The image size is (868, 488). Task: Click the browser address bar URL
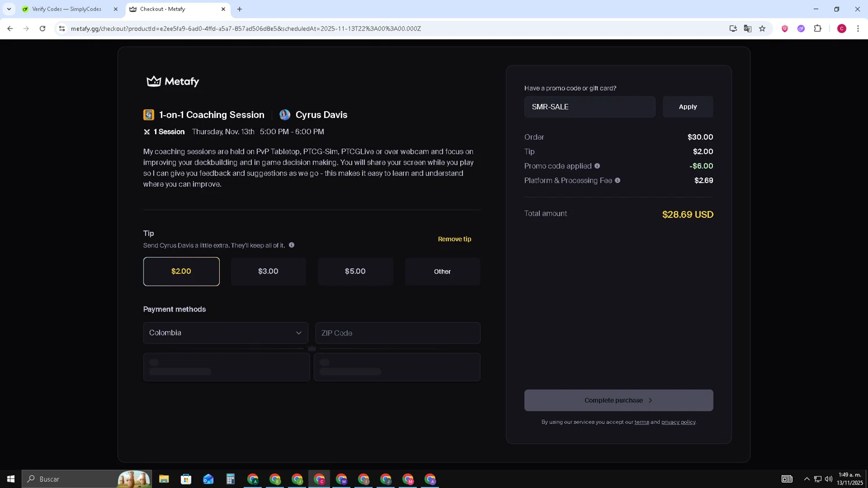[x=246, y=28]
